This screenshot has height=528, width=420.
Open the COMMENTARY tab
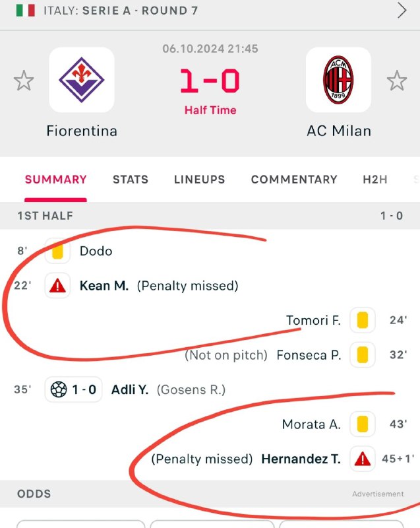tap(294, 180)
